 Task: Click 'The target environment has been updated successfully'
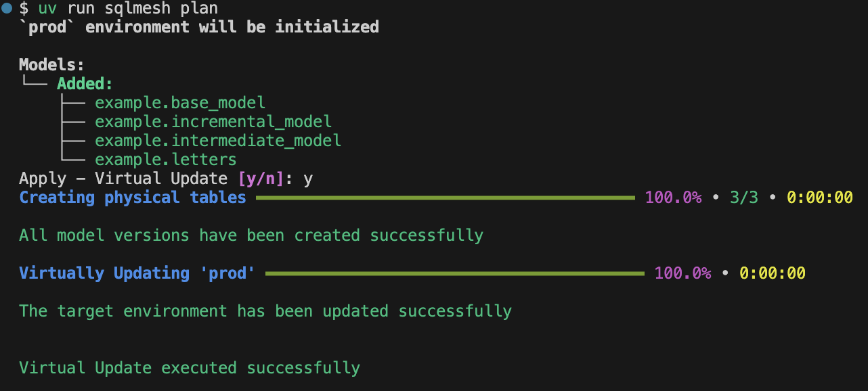(265, 311)
